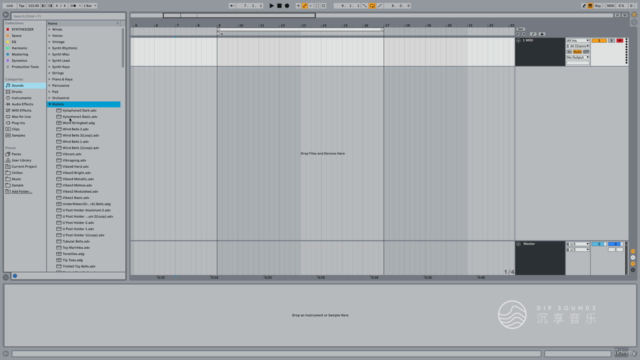Click the Add Folder... link
The height and width of the screenshot is (360, 640).
[22, 191]
